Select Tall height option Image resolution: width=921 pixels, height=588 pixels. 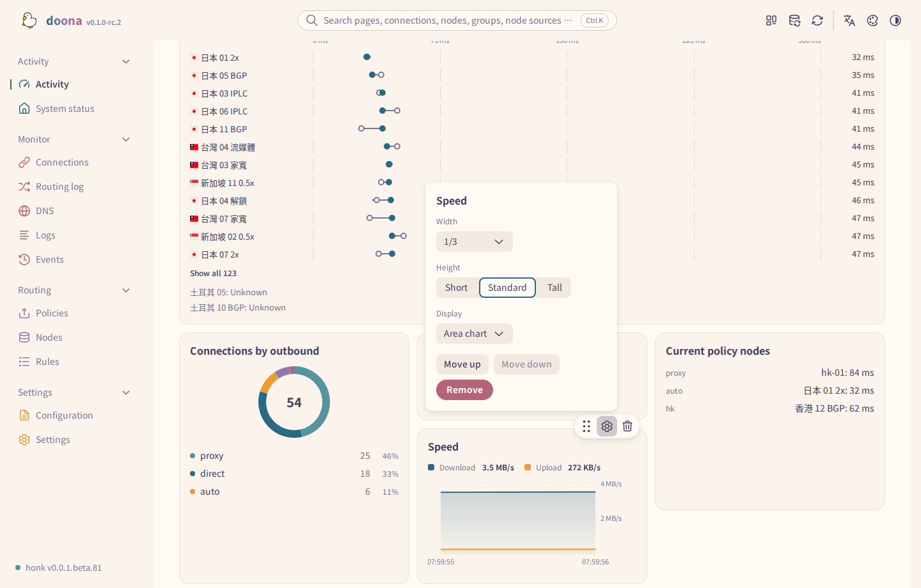(555, 288)
